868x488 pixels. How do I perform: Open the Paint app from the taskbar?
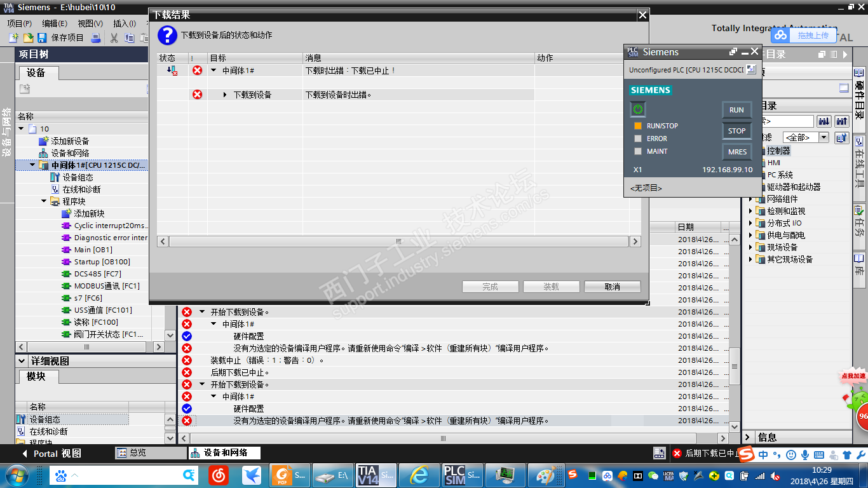[546, 475]
